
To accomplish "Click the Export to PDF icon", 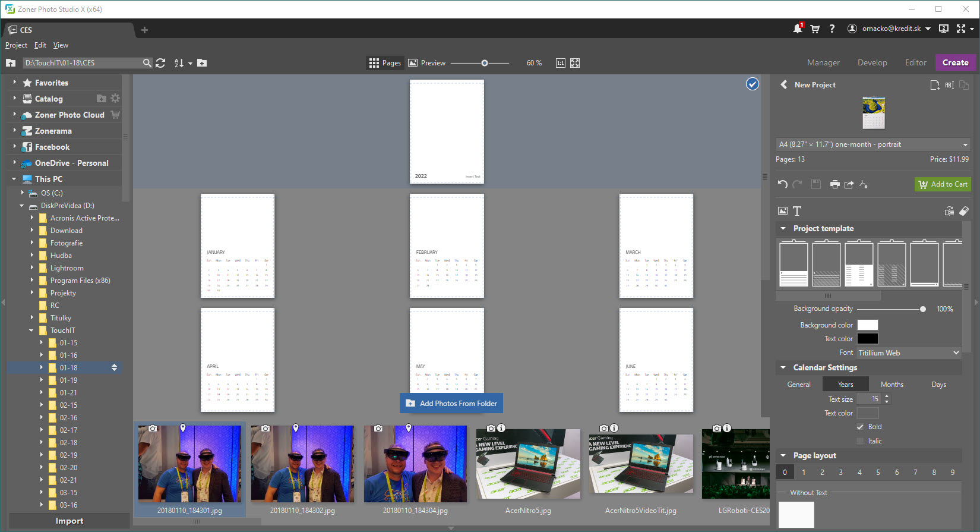I will pyautogui.click(x=863, y=184).
